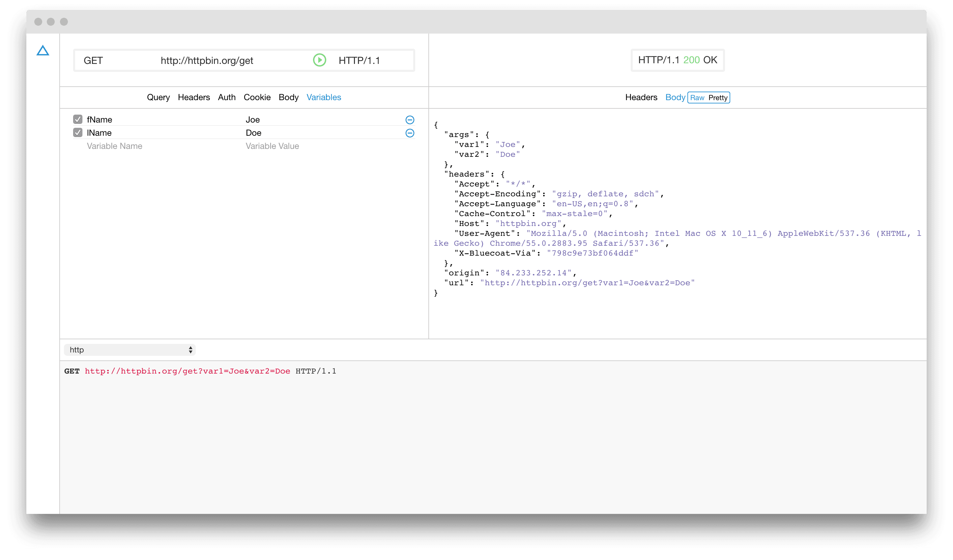Screen dimensions: 953x560
Task: Remove the fName variable with the minus icon
Action: (410, 120)
